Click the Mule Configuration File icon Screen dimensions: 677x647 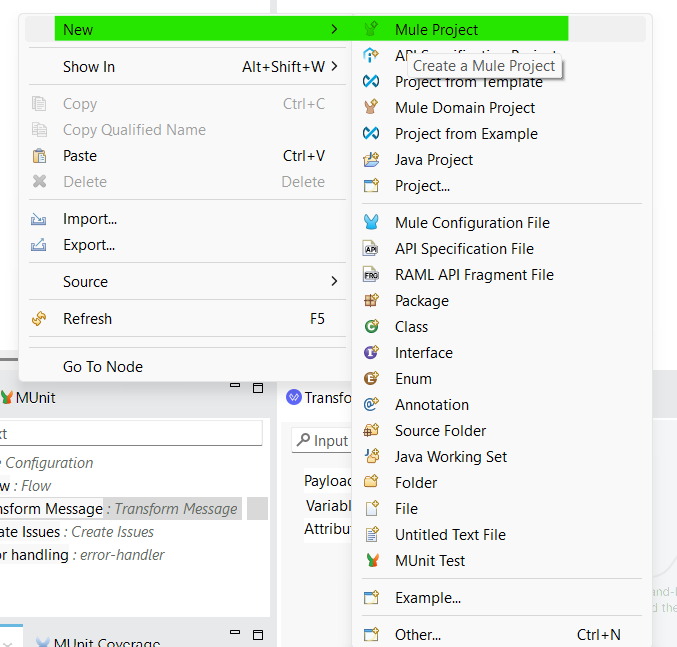tap(371, 223)
